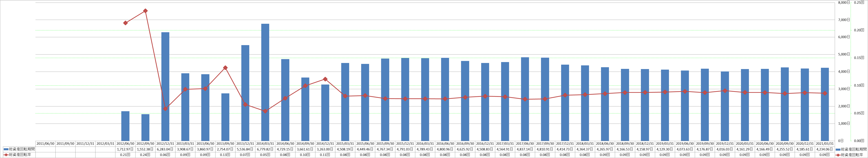Click the red diamond marker at 2014/03/31
The image size is (868, 158).
pyautogui.click(x=265, y=111)
